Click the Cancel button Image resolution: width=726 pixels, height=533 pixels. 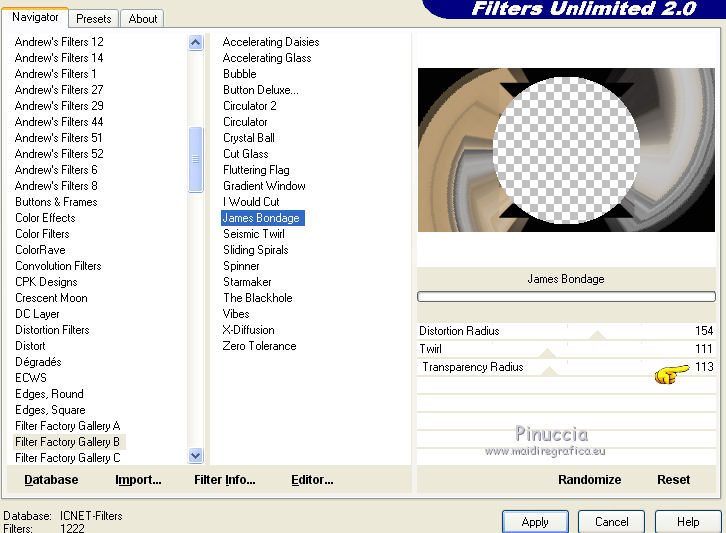click(x=612, y=522)
